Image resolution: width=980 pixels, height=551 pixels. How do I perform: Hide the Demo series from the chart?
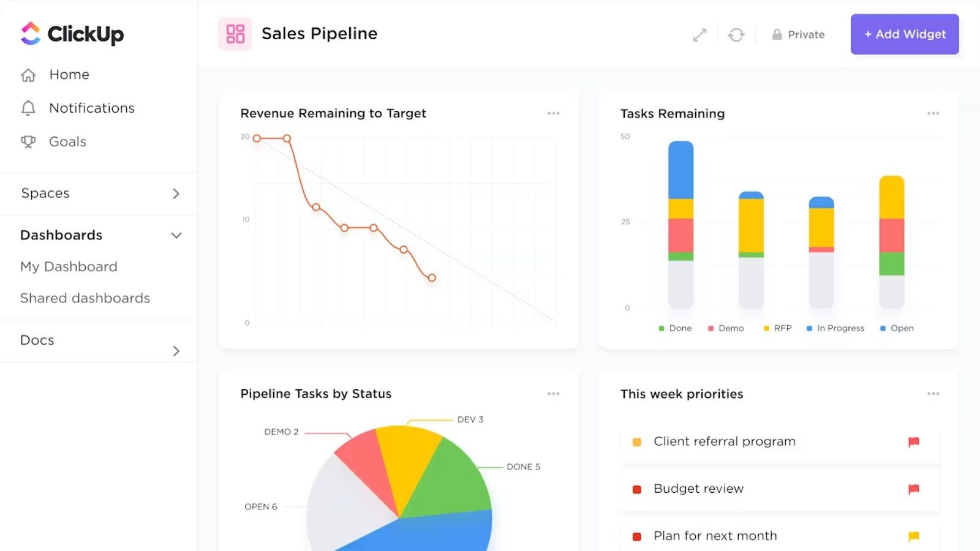[725, 328]
